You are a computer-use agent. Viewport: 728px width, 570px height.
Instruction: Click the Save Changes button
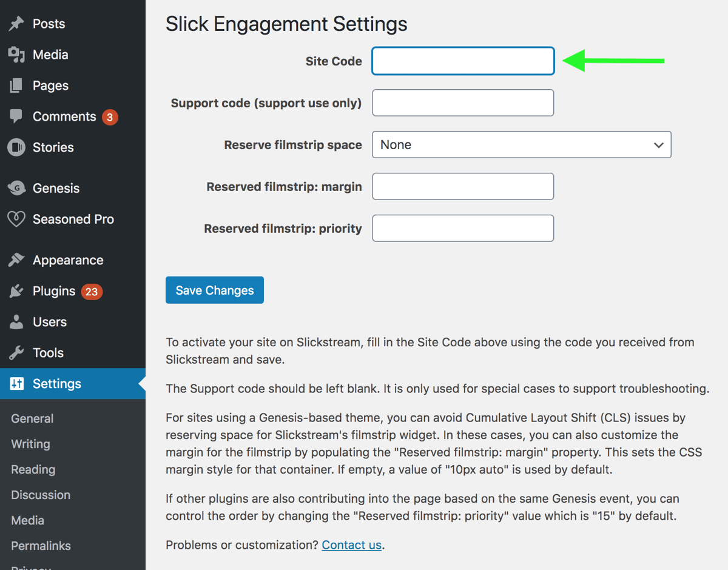(214, 290)
